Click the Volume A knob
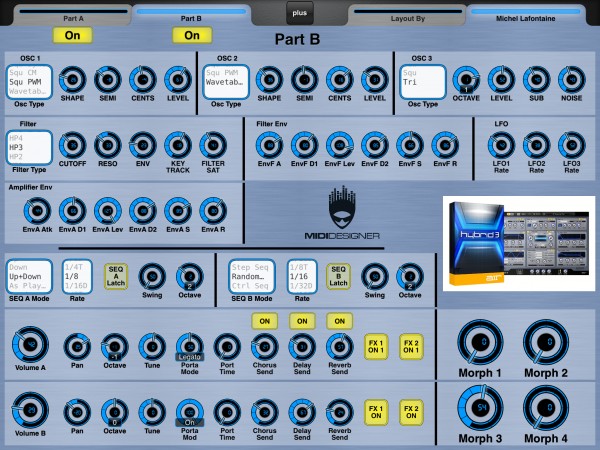 tap(30, 344)
